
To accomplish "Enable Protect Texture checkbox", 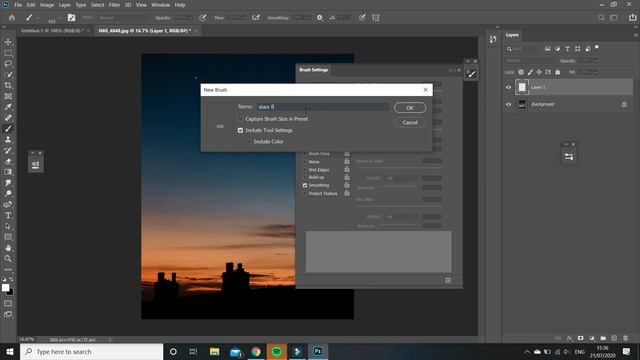I will 305,193.
